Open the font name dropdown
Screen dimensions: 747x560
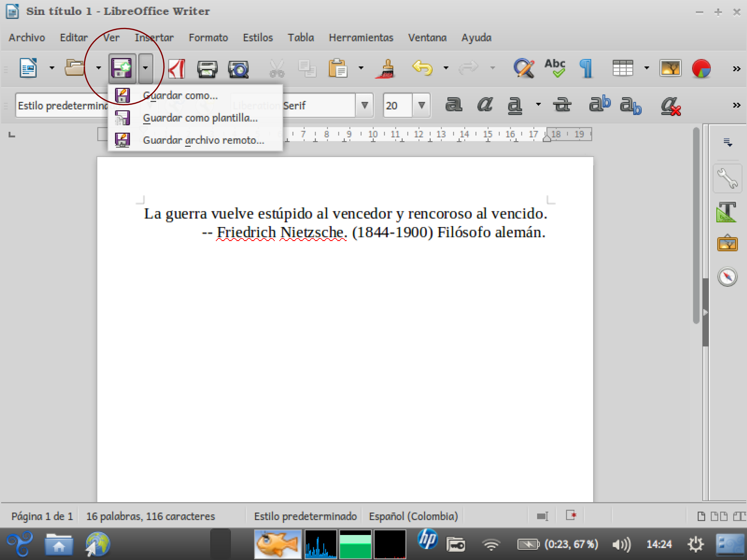point(365,106)
